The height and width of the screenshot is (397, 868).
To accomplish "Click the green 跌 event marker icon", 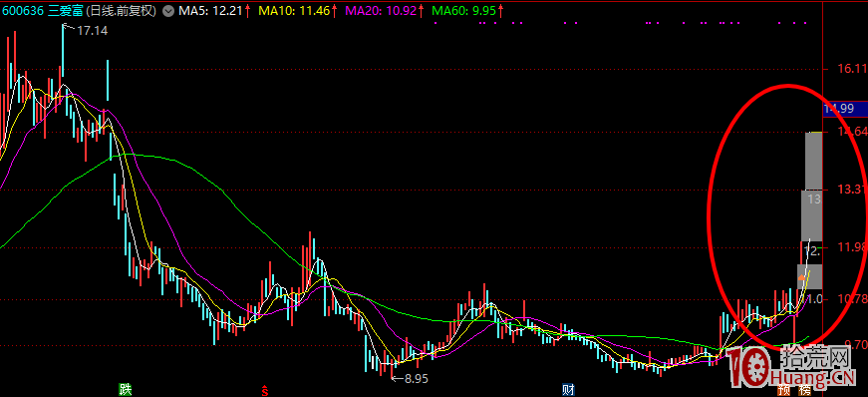I will [126, 390].
